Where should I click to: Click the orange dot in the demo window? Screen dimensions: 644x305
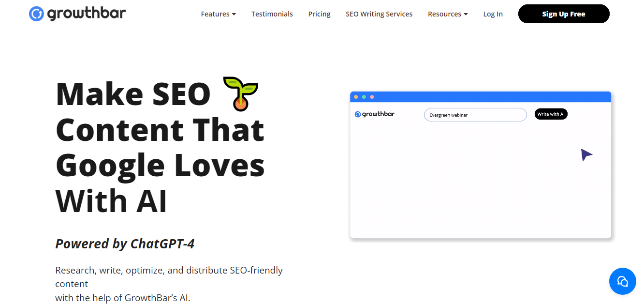(x=356, y=97)
